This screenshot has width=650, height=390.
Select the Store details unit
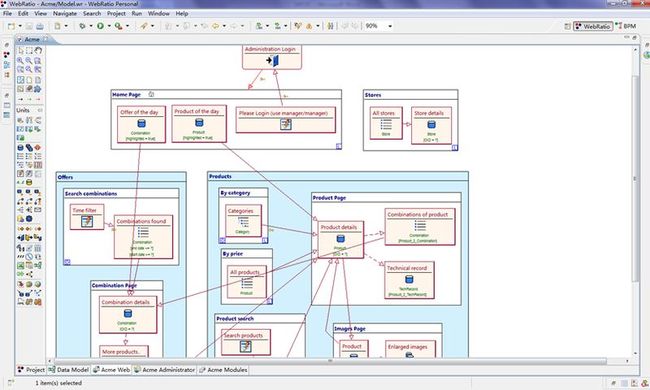431,126
